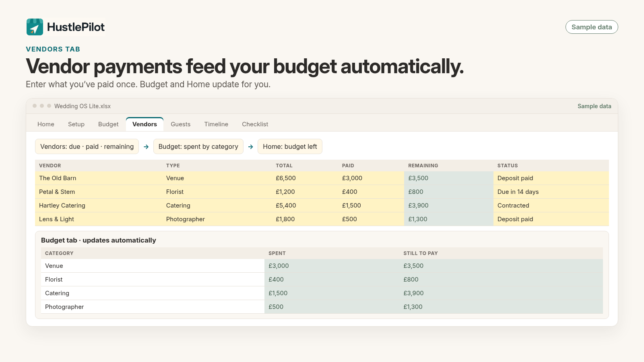Select the 'Hartley Catering' vendor cell
Image resolution: width=644 pixels, height=362 pixels.
[99, 206]
